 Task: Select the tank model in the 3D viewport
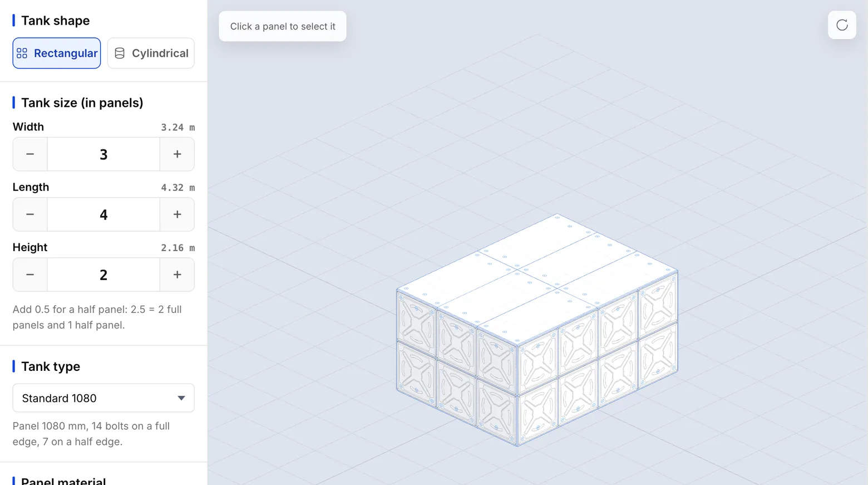click(x=537, y=330)
